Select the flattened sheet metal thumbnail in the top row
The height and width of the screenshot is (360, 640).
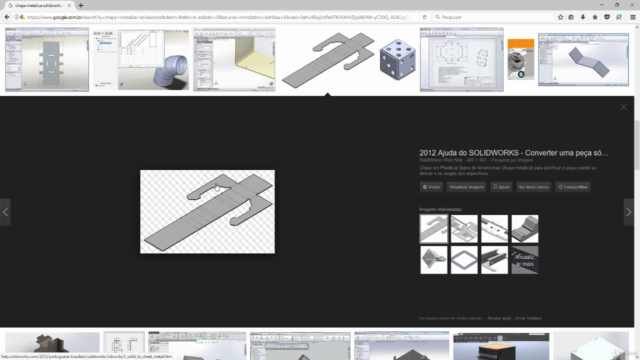point(328,60)
